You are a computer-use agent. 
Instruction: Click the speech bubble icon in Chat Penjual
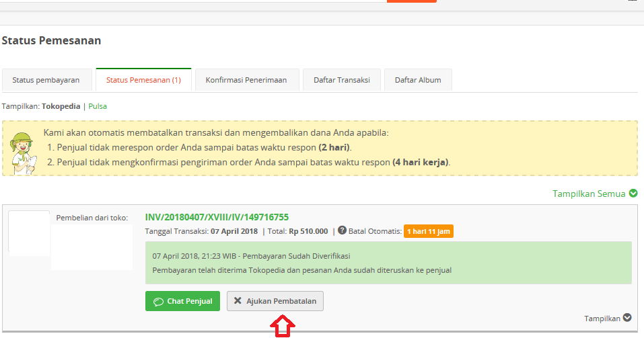158,302
